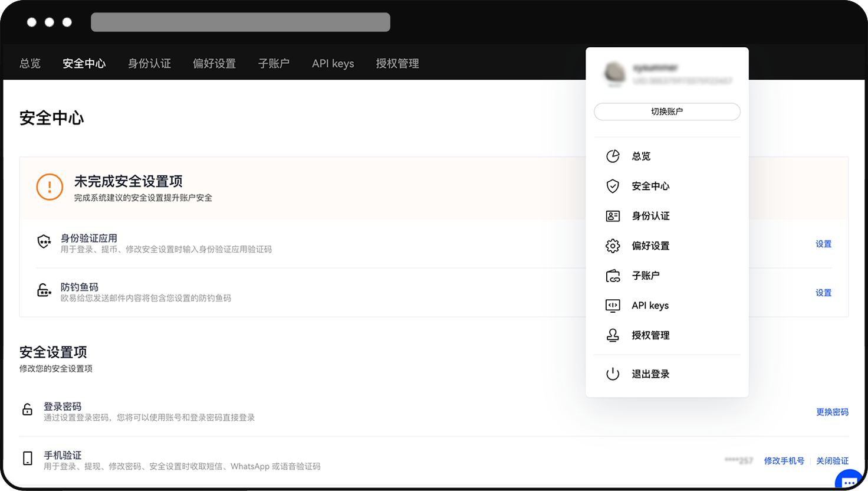The width and height of the screenshot is (868, 491).
Task: Click 修改手机号 for 手机验证
Action: pos(784,461)
